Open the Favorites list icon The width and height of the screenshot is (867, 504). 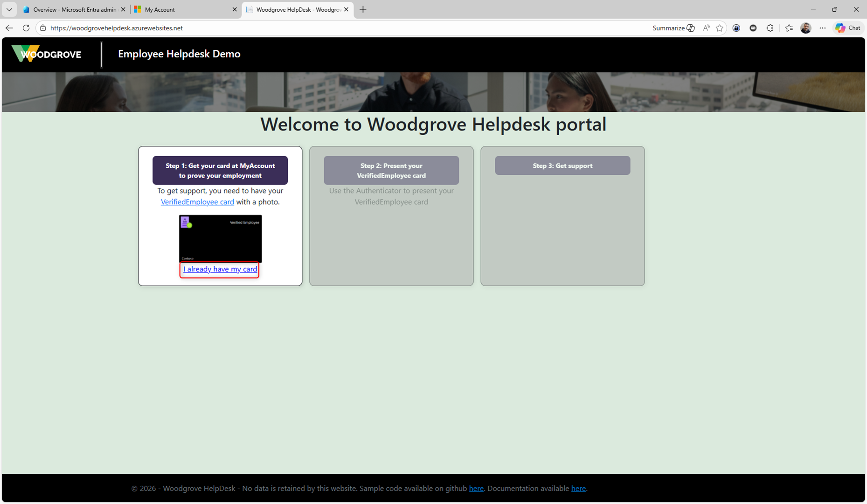789,28
